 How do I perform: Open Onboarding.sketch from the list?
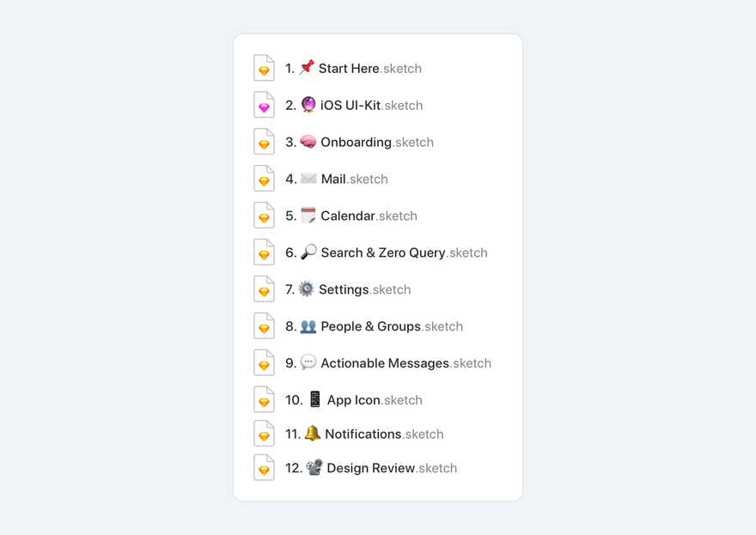(377, 143)
